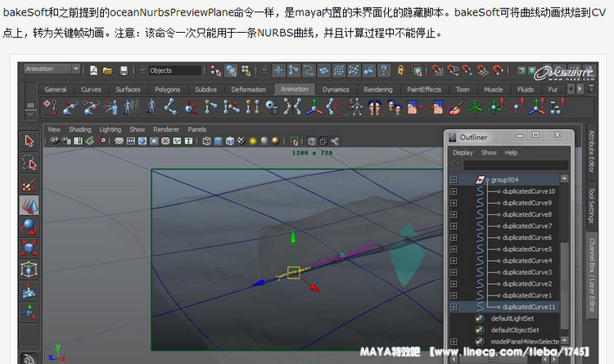Open the Polygons shelf tab
The image size is (614, 364).
(167, 90)
